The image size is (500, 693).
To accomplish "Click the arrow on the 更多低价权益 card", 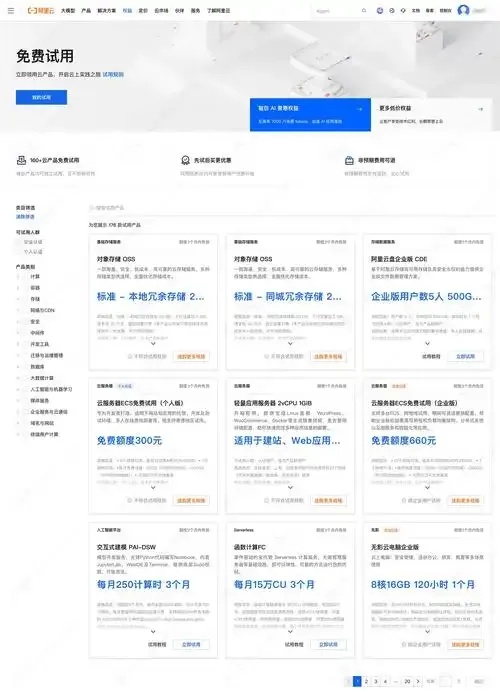I will 481,109.
